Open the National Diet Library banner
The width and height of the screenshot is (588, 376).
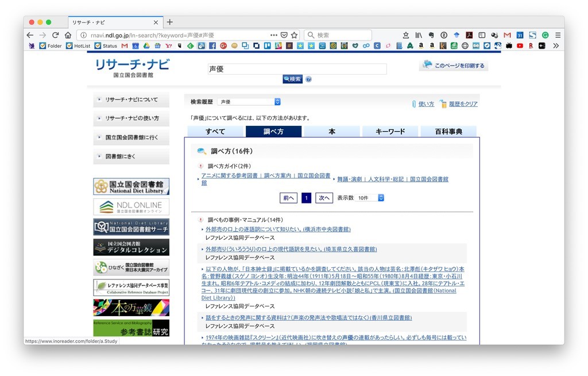click(131, 187)
